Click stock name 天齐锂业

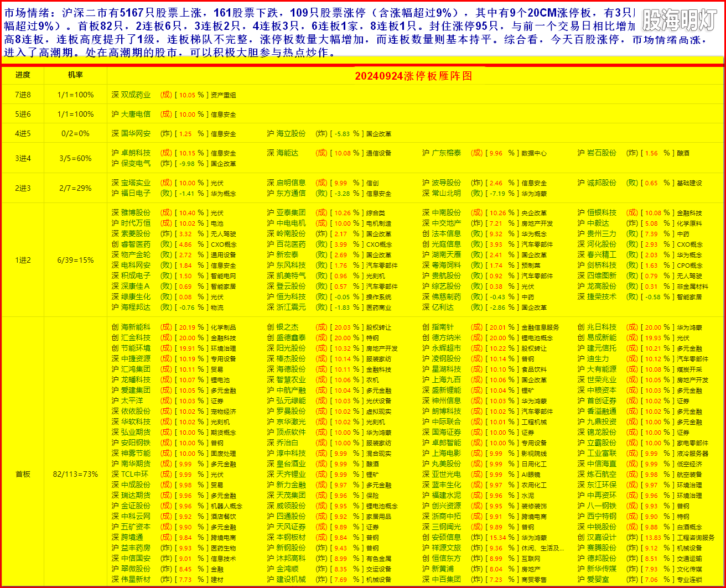(291, 474)
